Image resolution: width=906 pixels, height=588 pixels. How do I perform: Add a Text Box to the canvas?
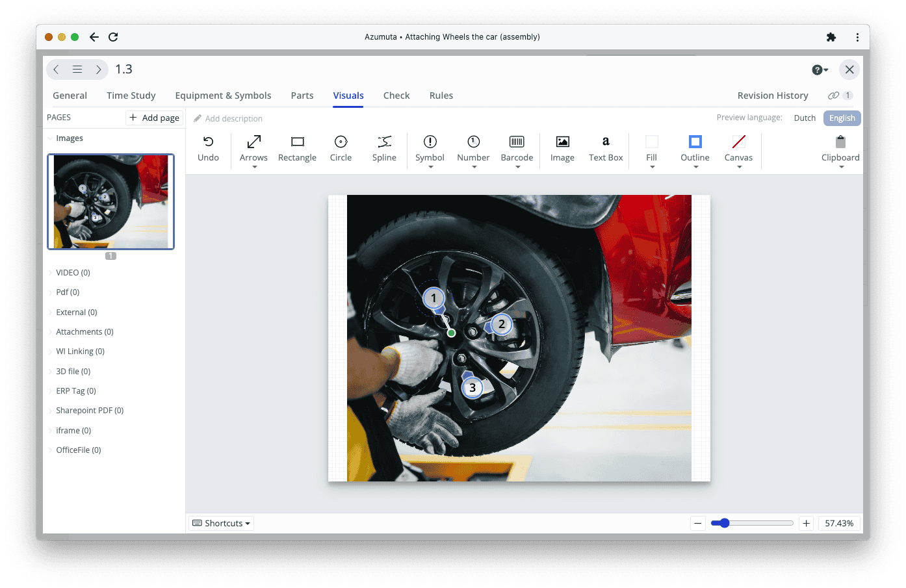click(x=605, y=142)
